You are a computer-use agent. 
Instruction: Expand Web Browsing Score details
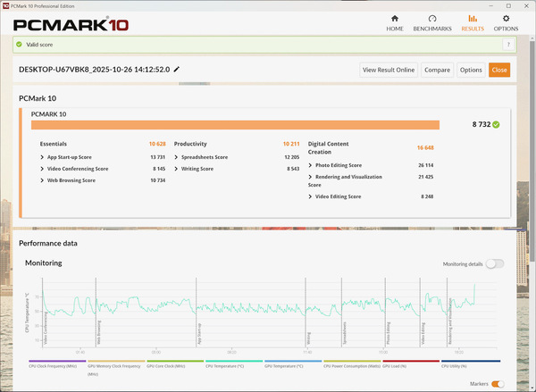pos(42,180)
